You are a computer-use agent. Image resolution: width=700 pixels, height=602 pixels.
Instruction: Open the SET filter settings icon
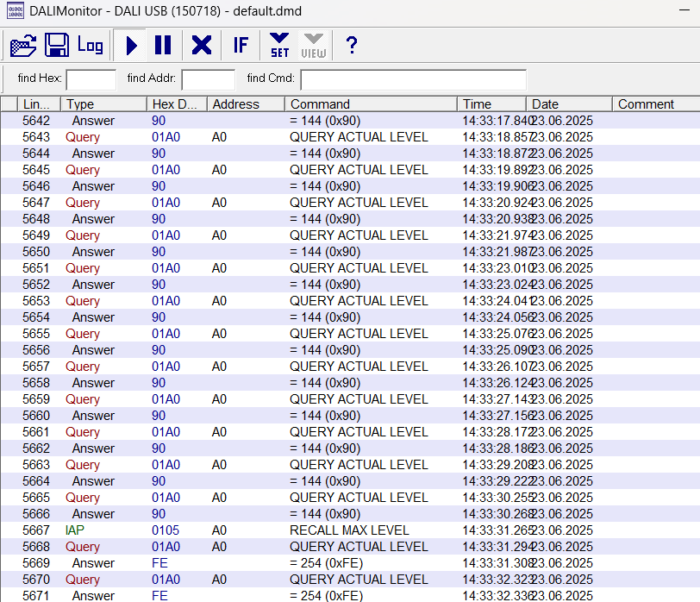click(x=279, y=45)
